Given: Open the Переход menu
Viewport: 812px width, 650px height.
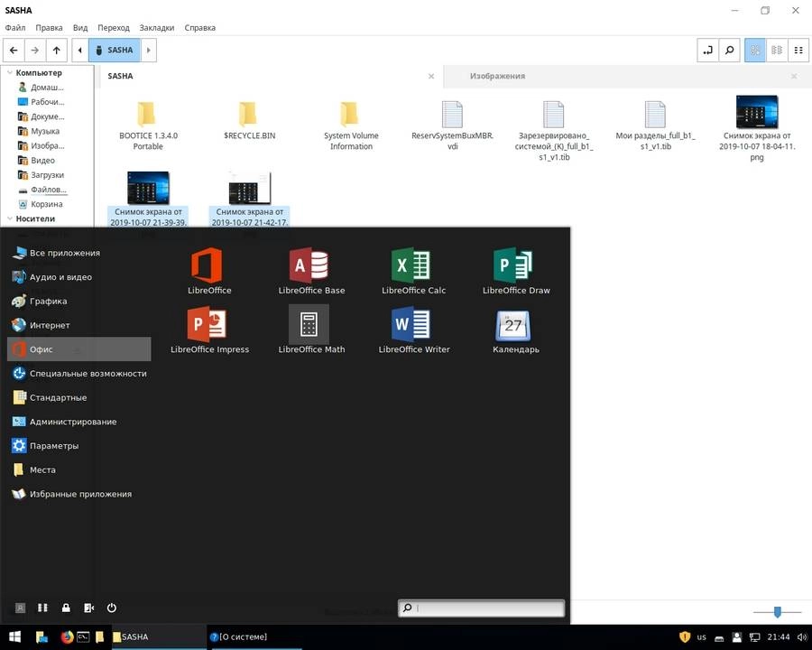Looking at the screenshot, I should [x=114, y=27].
